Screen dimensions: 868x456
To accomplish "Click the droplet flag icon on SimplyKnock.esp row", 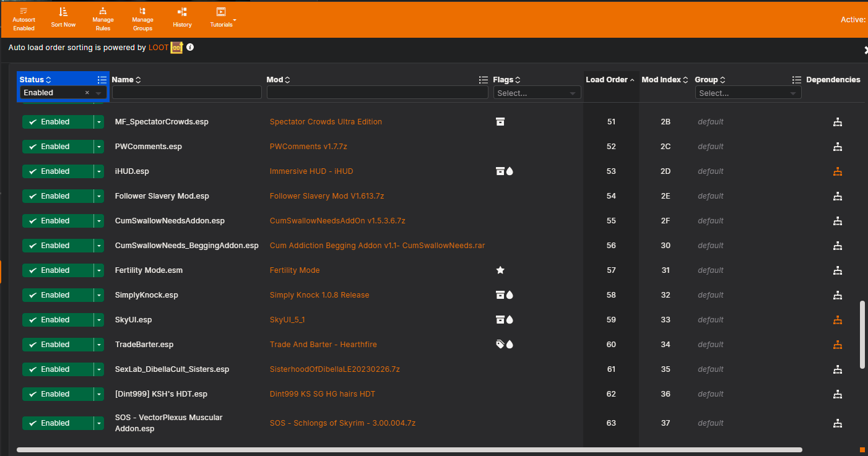I will [510, 295].
